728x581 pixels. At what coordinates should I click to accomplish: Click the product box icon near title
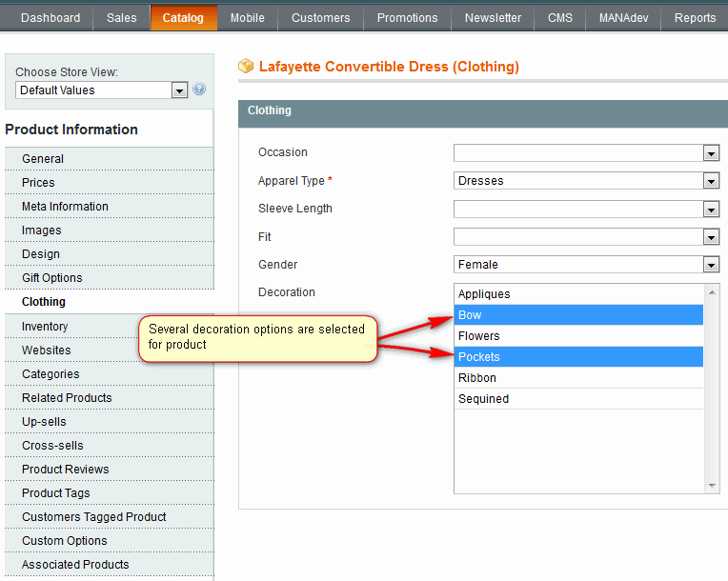coord(246,67)
